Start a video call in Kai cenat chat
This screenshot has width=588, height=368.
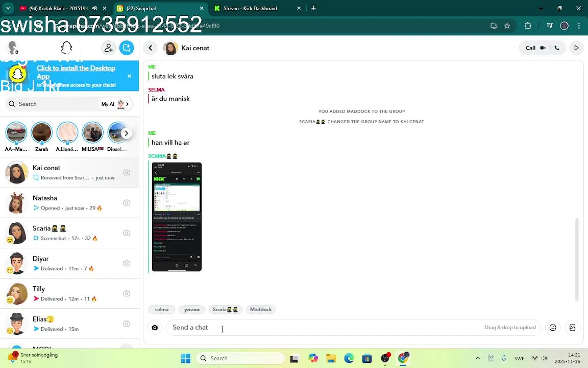pos(543,48)
